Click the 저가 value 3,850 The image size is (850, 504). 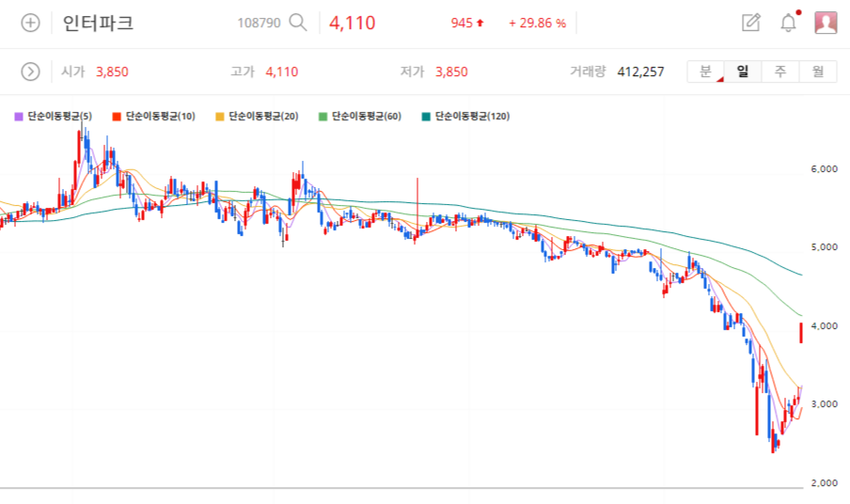point(451,71)
